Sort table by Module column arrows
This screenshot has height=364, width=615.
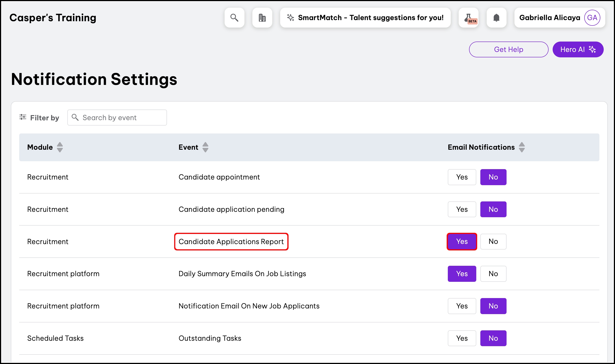(x=60, y=147)
